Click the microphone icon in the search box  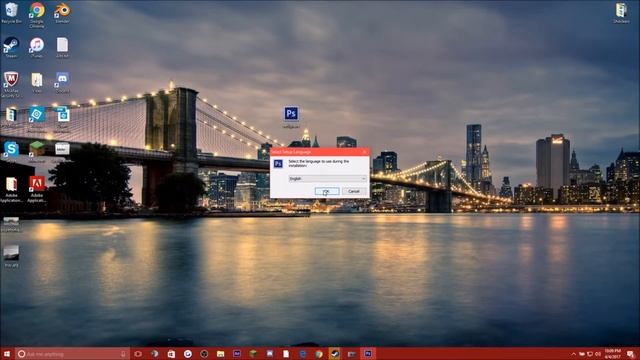pyautogui.click(x=123, y=354)
